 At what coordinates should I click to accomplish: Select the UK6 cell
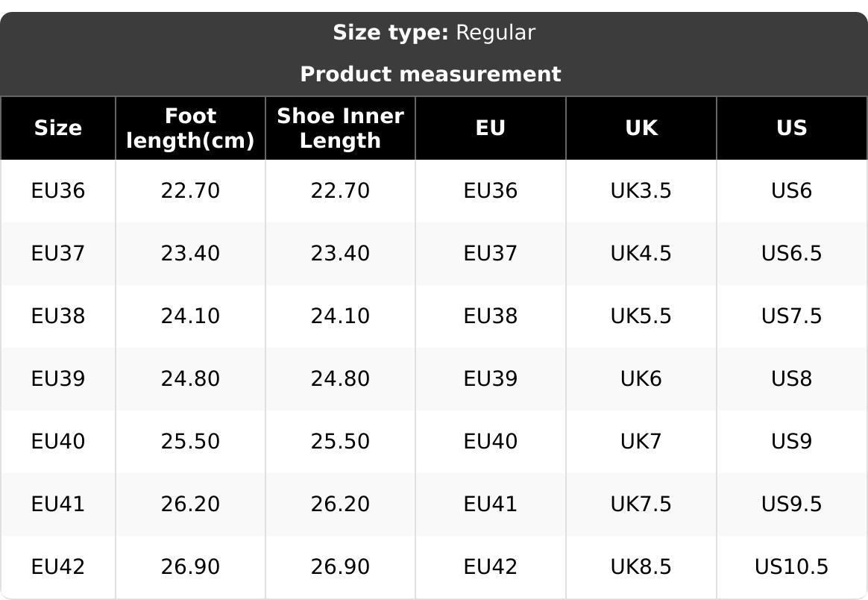point(641,379)
